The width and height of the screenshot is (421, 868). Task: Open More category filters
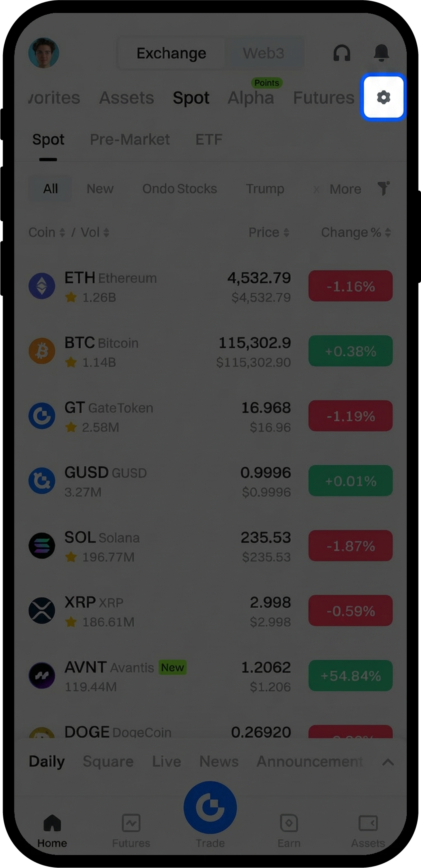click(345, 189)
